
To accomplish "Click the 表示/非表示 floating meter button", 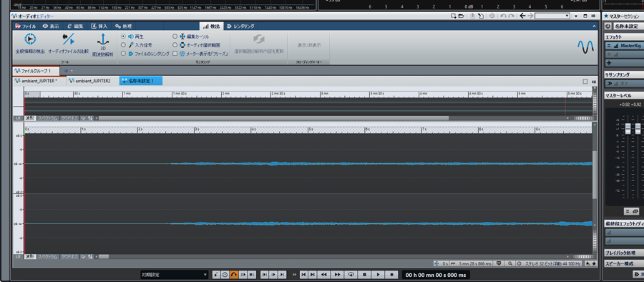I will tap(309, 45).
